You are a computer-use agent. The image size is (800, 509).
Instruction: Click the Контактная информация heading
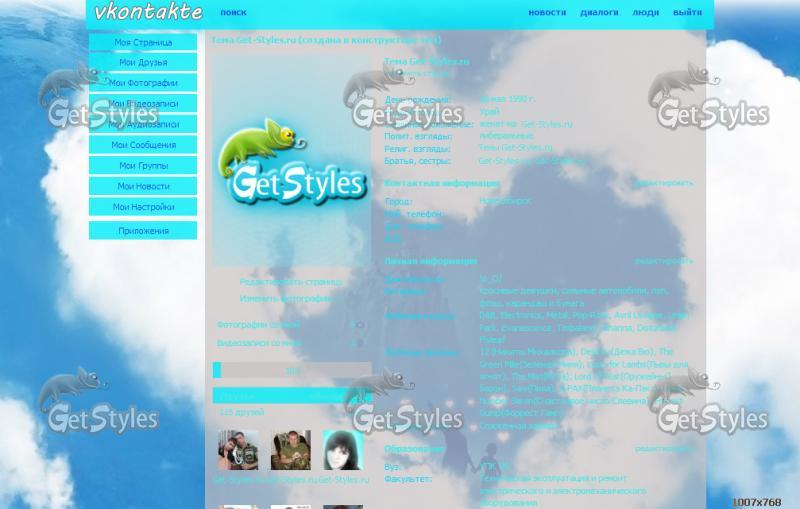tap(442, 183)
